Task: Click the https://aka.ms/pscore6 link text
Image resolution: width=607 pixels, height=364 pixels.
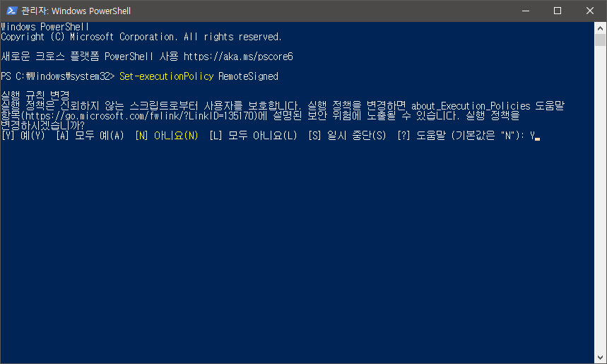Action: (x=238, y=57)
